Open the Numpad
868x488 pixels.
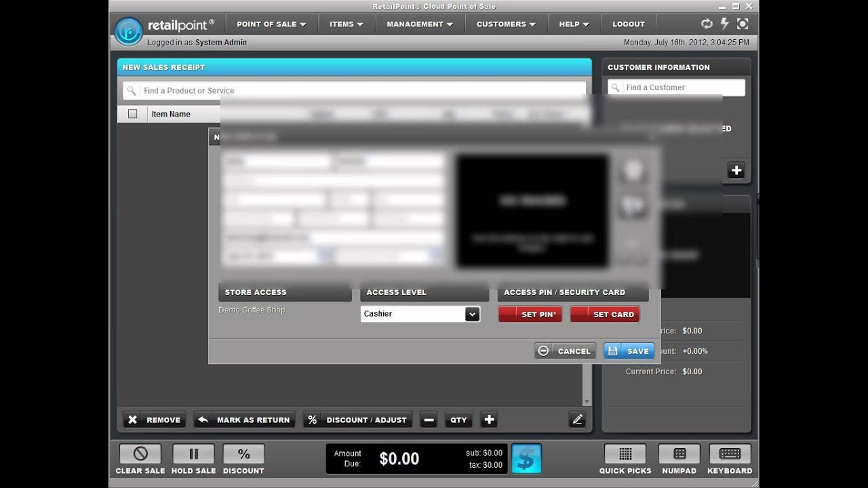click(x=679, y=454)
